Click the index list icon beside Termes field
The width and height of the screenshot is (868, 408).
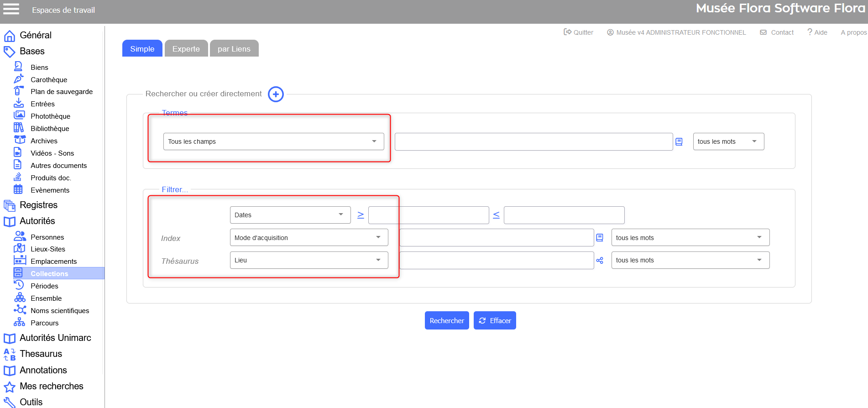(x=679, y=142)
